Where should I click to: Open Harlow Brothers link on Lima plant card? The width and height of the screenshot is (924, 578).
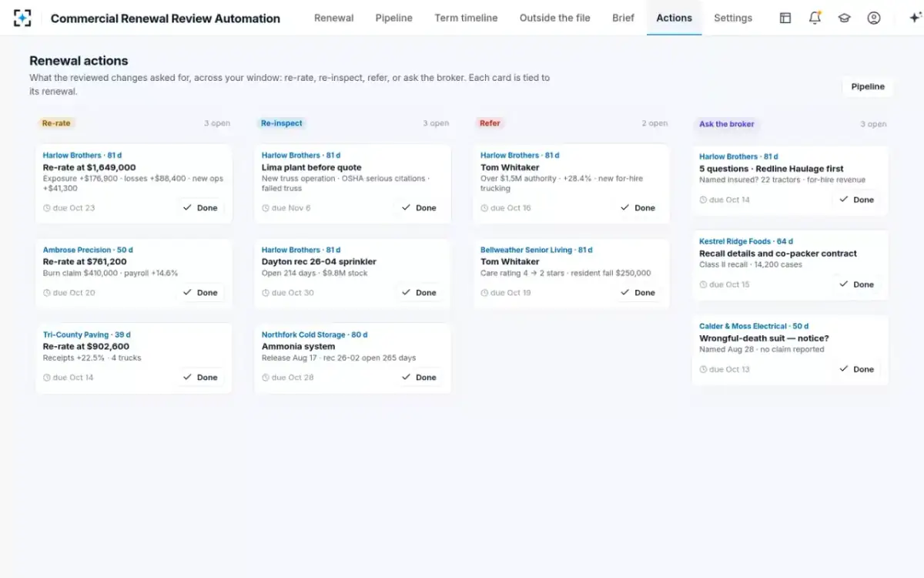pyautogui.click(x=301, y=155)
